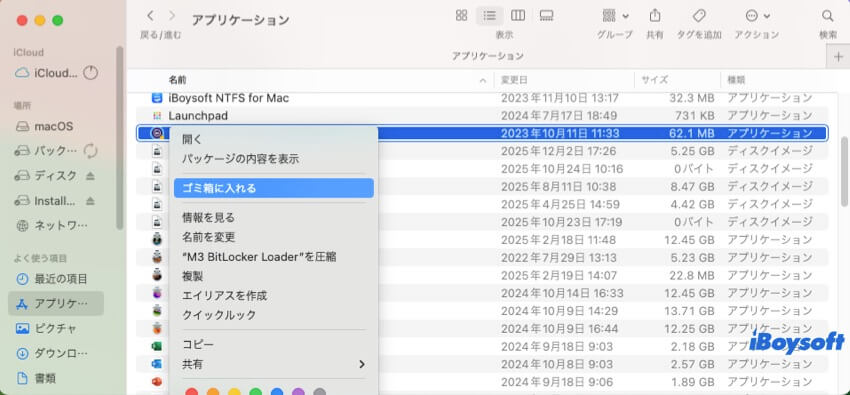
Task: Open iCloud Drive in the sidebar
Action: point(47,73)
